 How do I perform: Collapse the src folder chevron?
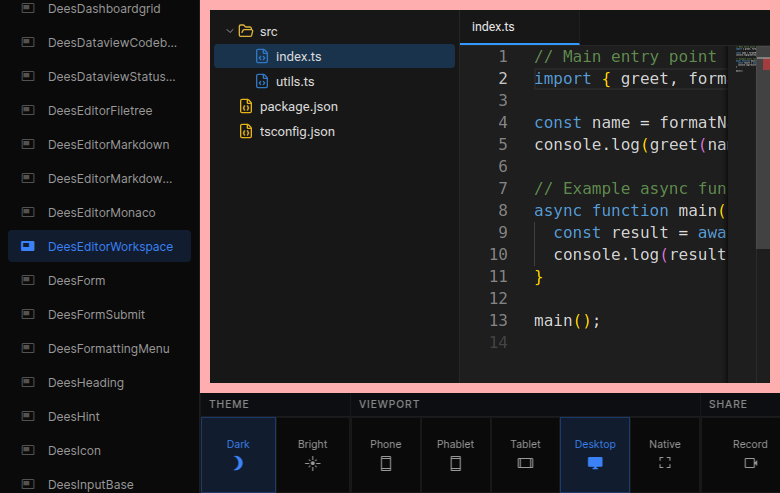229,31
